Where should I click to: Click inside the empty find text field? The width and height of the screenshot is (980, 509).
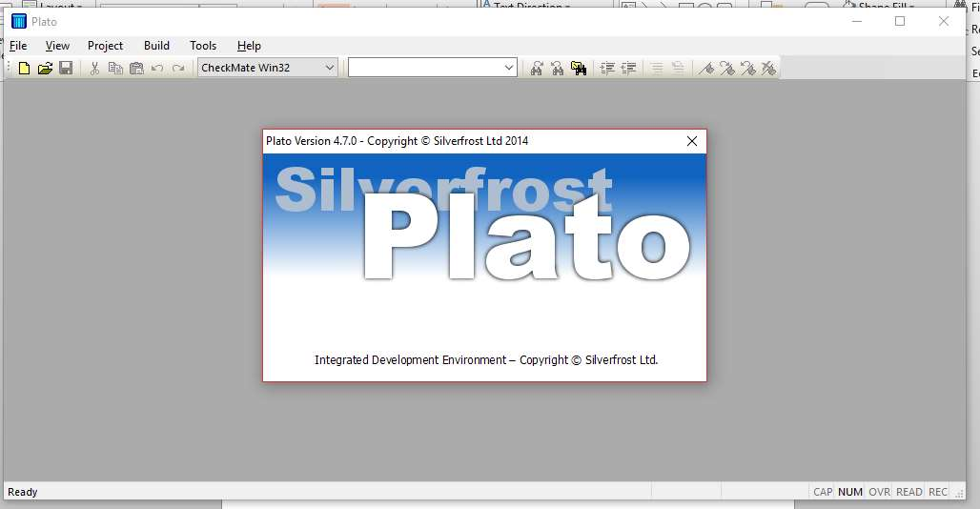425,68
